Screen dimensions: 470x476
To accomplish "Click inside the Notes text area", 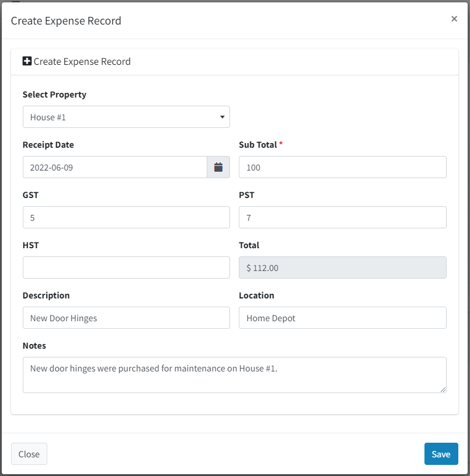I will point(235,375).
